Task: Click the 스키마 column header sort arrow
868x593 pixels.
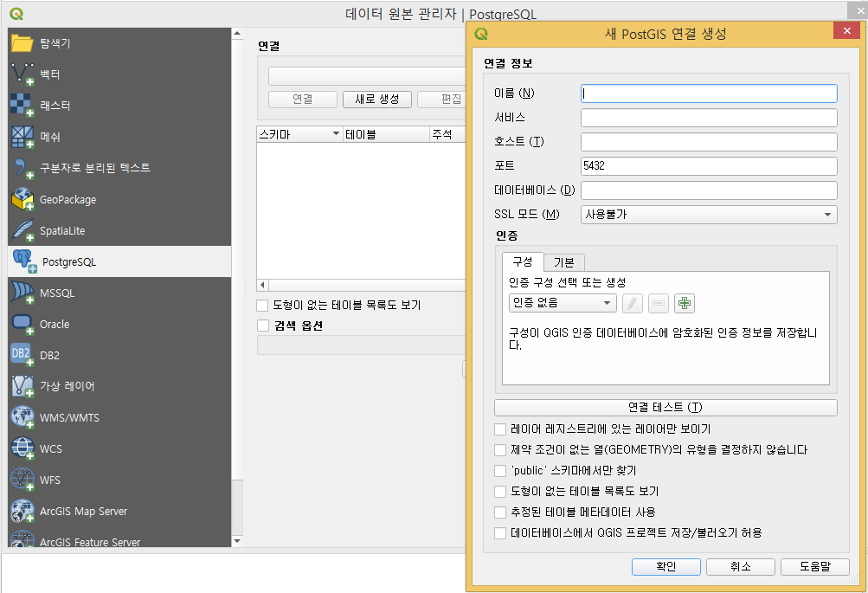Action: point(336,133)
